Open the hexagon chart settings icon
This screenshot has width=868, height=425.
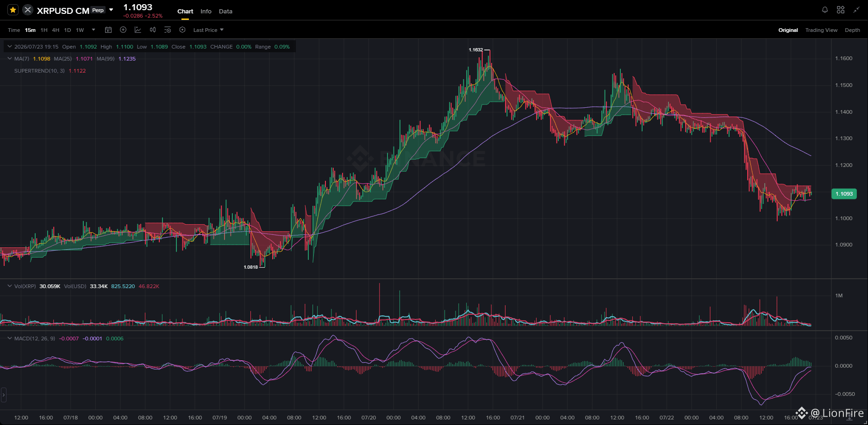(182, 30)
